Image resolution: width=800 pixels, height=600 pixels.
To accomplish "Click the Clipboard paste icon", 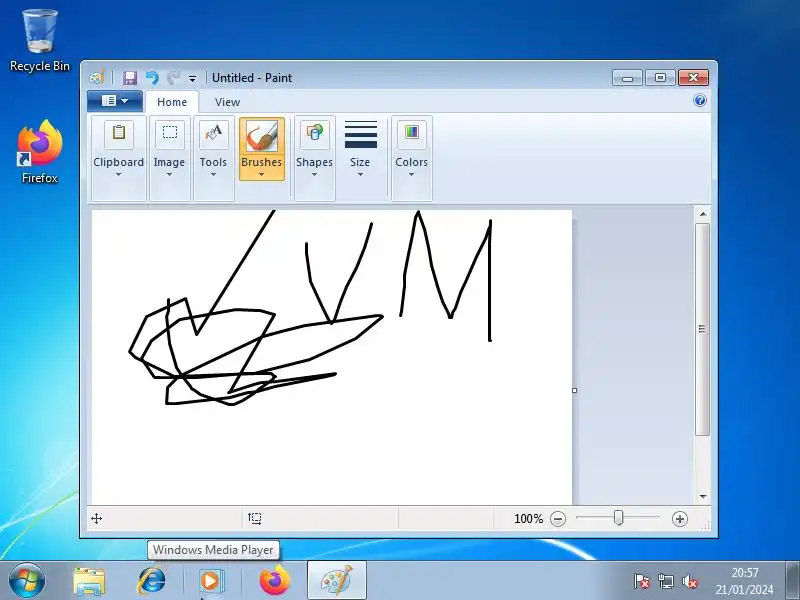I will click(119, 133).
